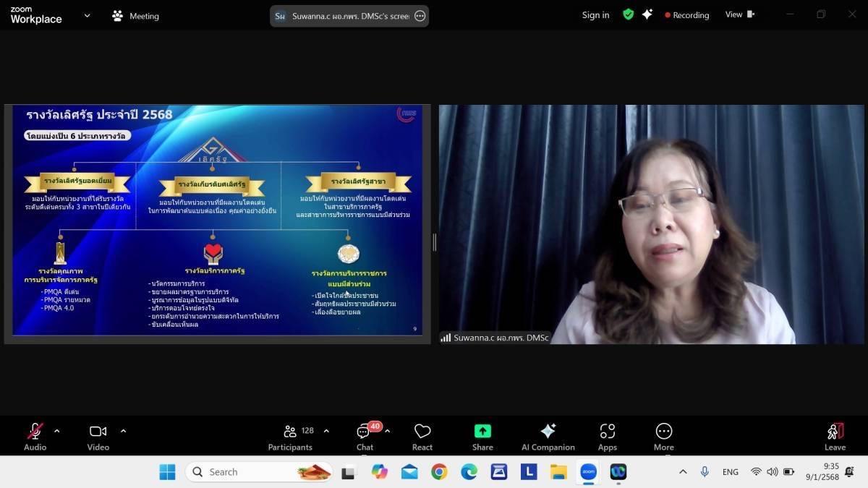
Task: Change layout using the View menu
Action: click(x=739, y=14)
